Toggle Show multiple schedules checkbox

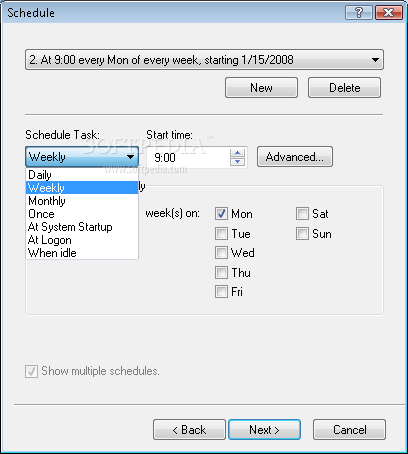31,371
